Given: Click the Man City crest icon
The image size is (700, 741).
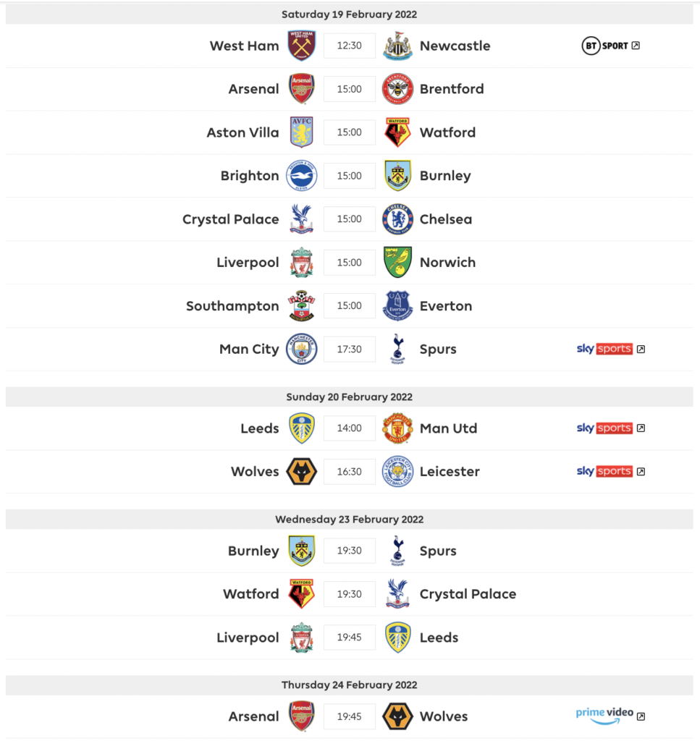Looking at the screenshot, I should point(301,349).
